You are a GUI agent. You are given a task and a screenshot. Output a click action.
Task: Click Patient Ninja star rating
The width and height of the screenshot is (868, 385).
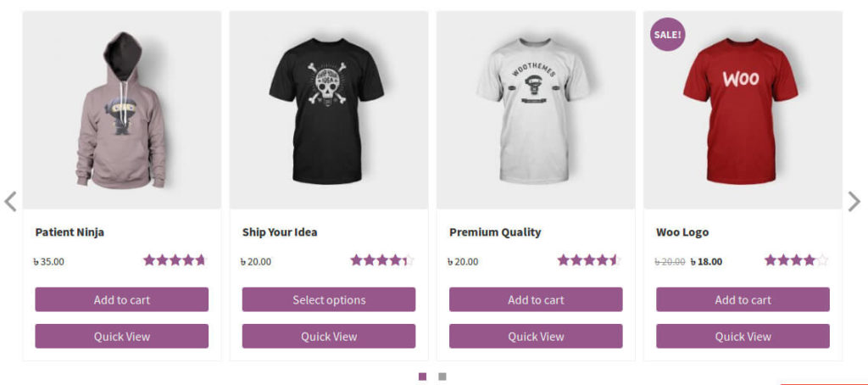point(175,259)
